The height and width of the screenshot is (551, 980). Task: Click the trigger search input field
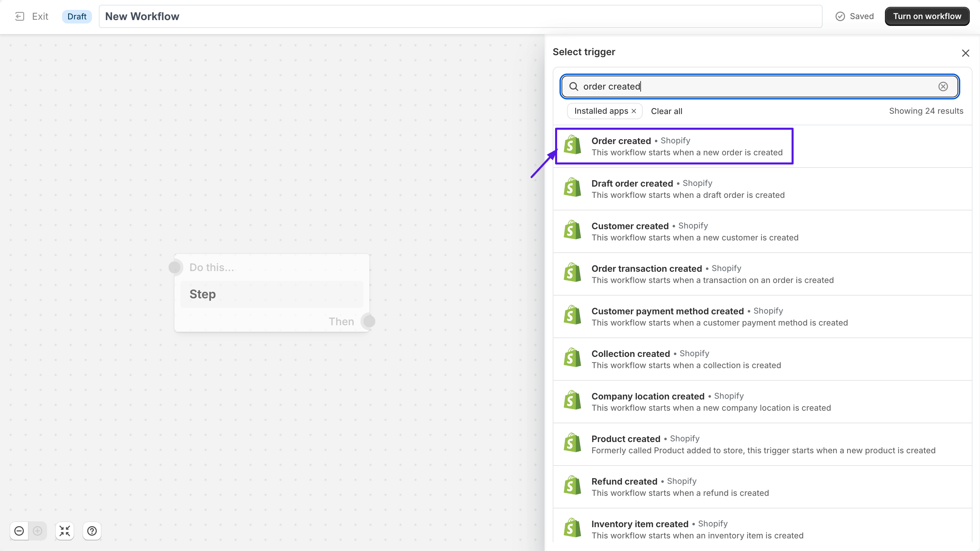point(759,86)
